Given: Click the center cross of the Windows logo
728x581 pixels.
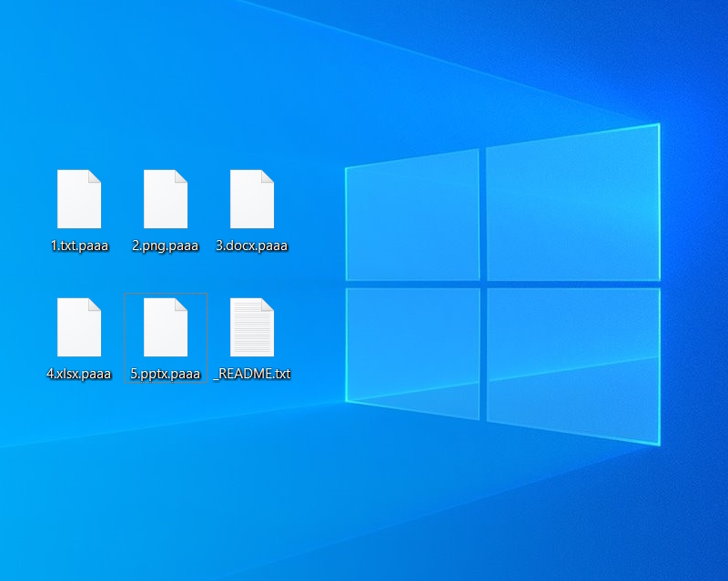Looking at the screenshot, I should coord(483,285).
